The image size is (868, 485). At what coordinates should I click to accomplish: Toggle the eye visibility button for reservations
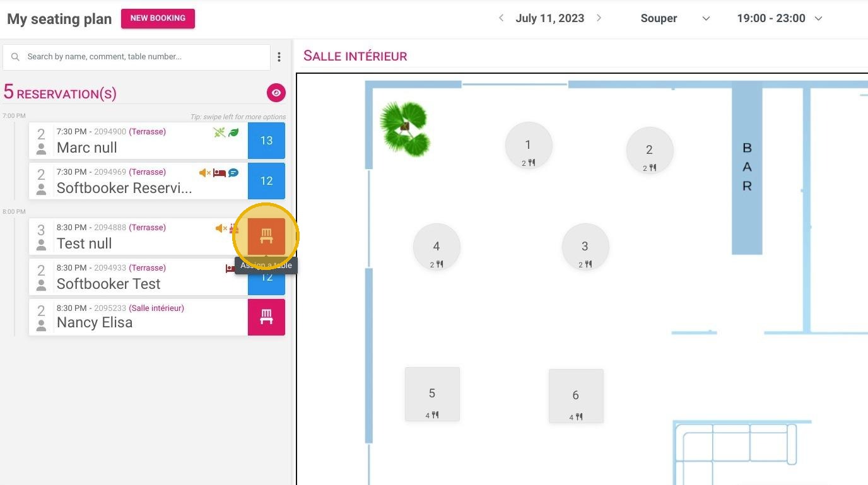(x=276, y=93)
